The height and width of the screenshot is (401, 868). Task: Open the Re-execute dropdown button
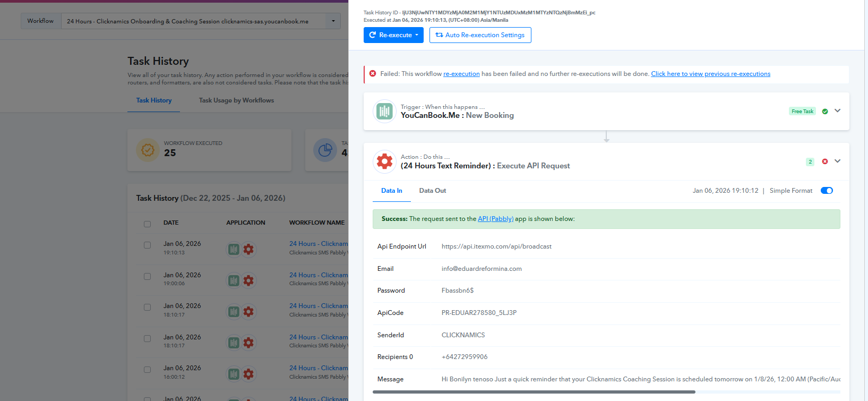coord(393,35)
